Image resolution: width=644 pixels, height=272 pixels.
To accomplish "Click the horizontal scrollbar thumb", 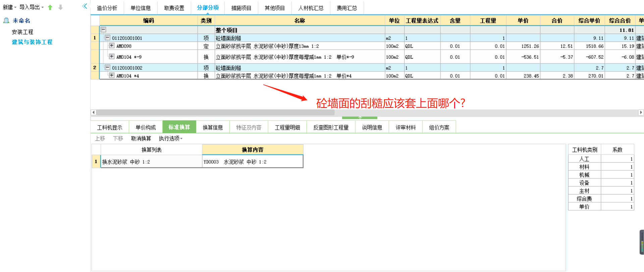I will [x=215, y=112].
